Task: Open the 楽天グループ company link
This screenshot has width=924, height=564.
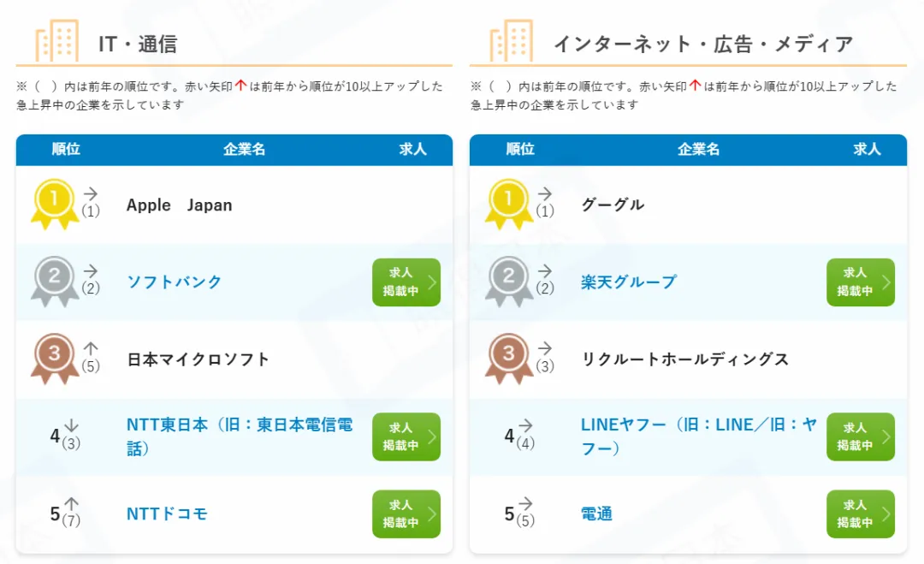Action: pyautogui.click(x=629, y=282)
